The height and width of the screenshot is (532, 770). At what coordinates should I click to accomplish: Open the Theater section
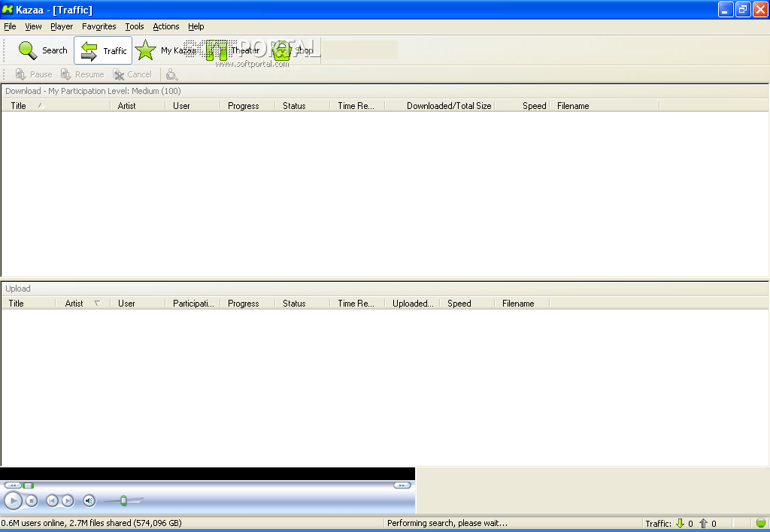pos(233,50)
